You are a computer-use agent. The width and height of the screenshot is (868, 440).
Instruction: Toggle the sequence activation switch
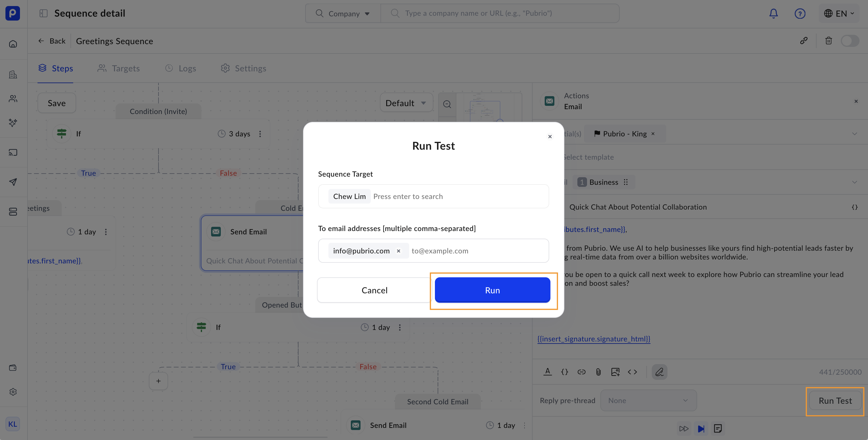coord(850,41)
